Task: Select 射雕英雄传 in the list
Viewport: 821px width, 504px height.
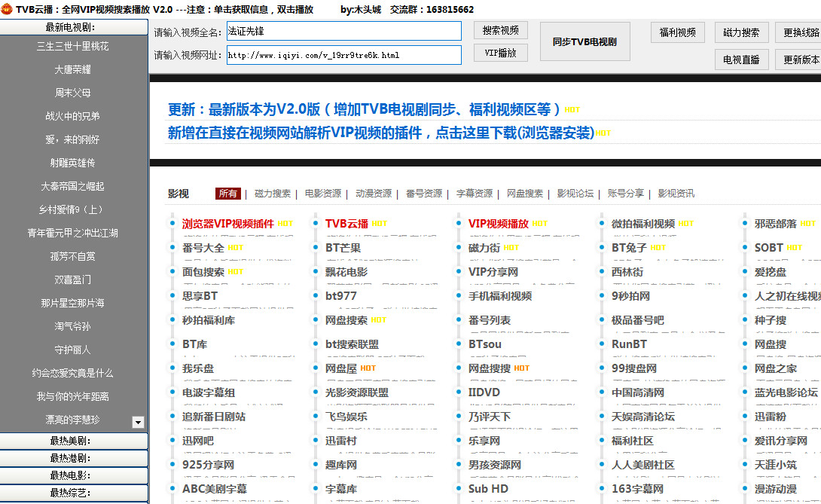Action: (73, 163)
